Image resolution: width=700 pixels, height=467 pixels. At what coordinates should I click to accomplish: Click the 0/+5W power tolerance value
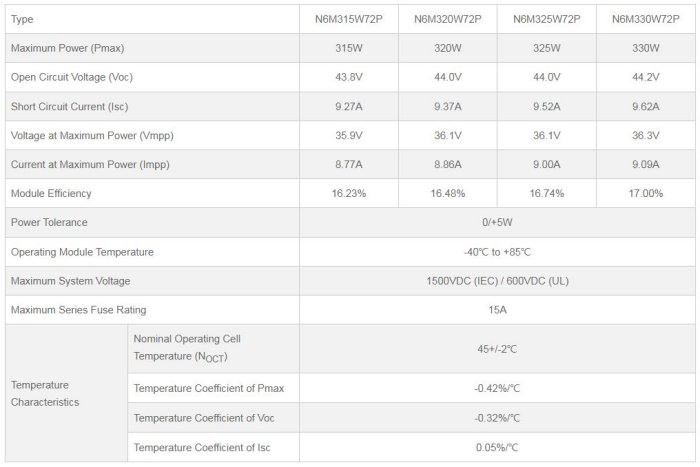(x=497, y=222)
